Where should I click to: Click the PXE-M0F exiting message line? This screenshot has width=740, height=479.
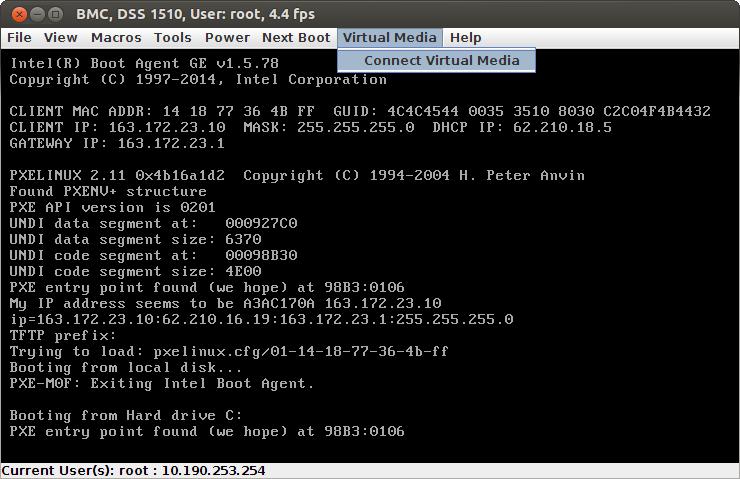tap(161, 383)
